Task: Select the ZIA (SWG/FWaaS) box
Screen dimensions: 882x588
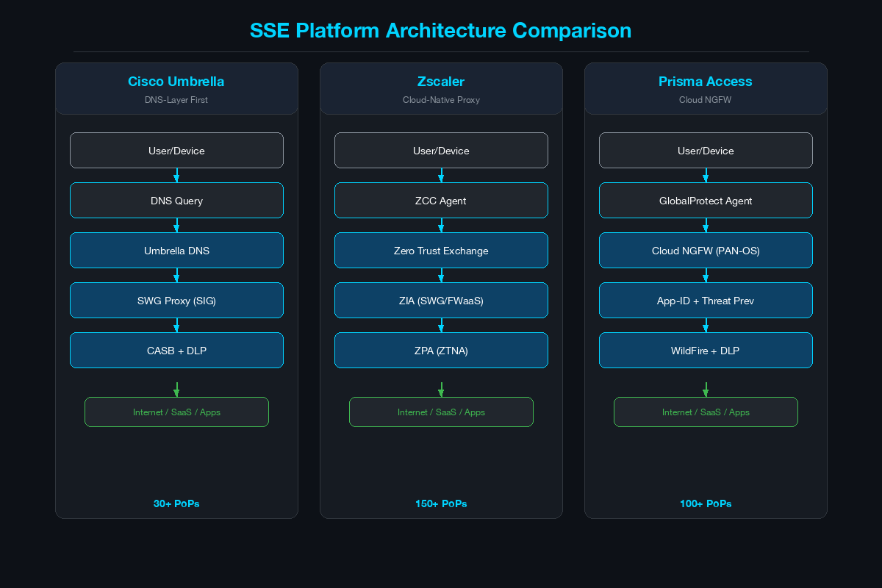Action: pos(441,301)
